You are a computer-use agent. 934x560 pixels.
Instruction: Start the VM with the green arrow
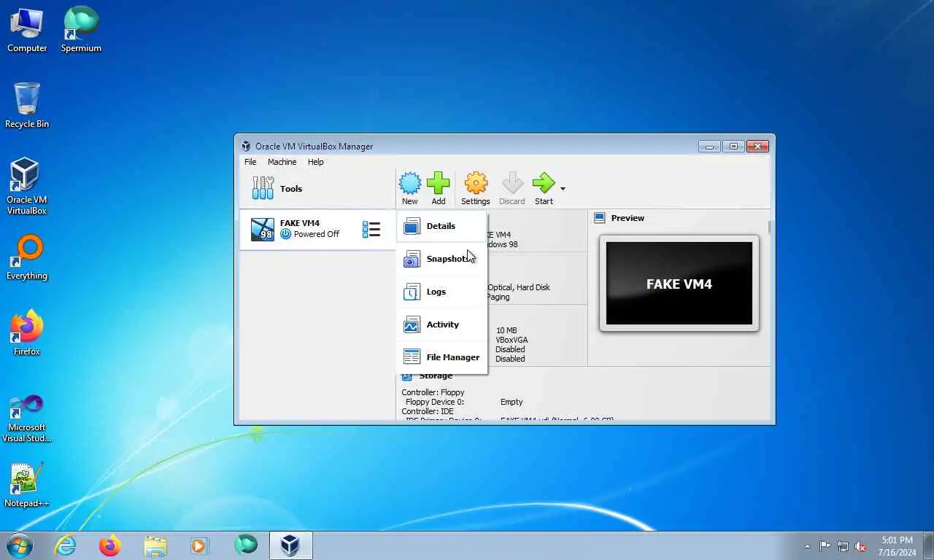[544, 188]
